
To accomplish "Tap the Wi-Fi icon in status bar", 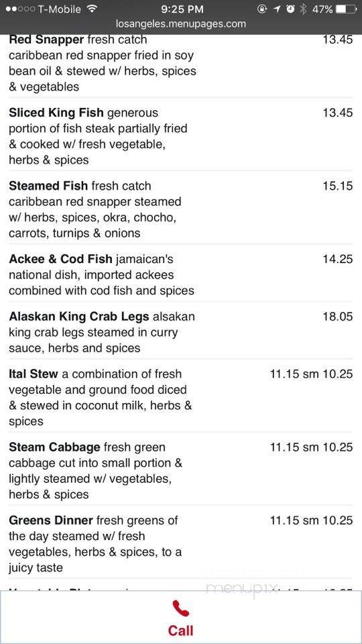I will [93, 9].
